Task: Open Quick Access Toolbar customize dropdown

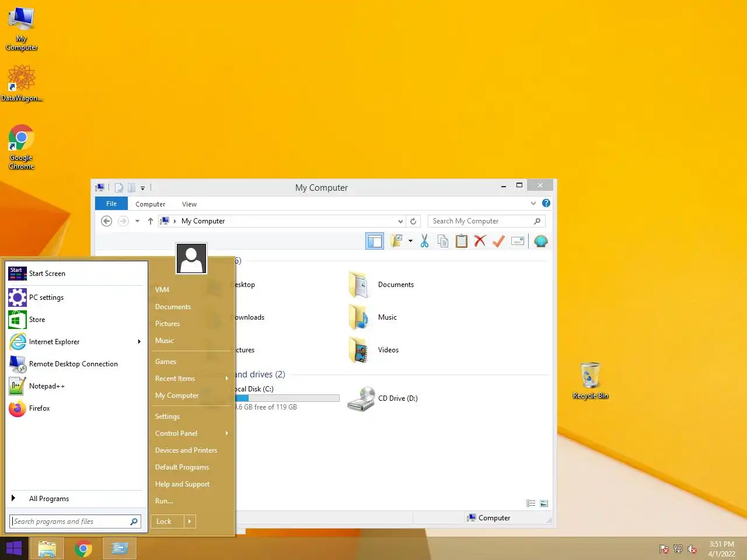Action: pos(142,188)
